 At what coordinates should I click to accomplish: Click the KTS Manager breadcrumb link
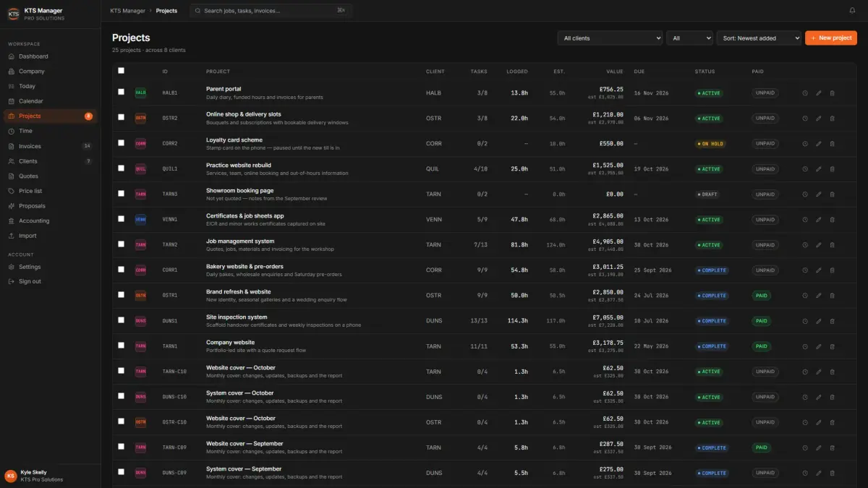pos(128,11)
